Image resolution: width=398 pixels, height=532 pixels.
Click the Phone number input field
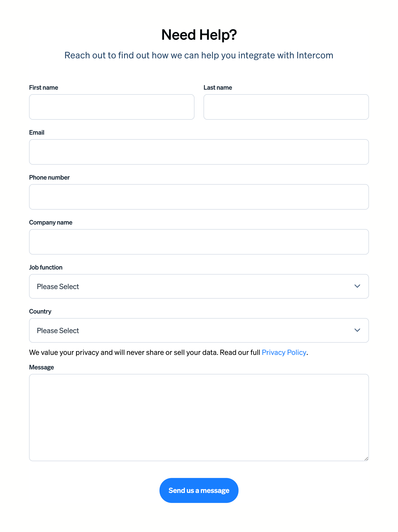point(199,197)
